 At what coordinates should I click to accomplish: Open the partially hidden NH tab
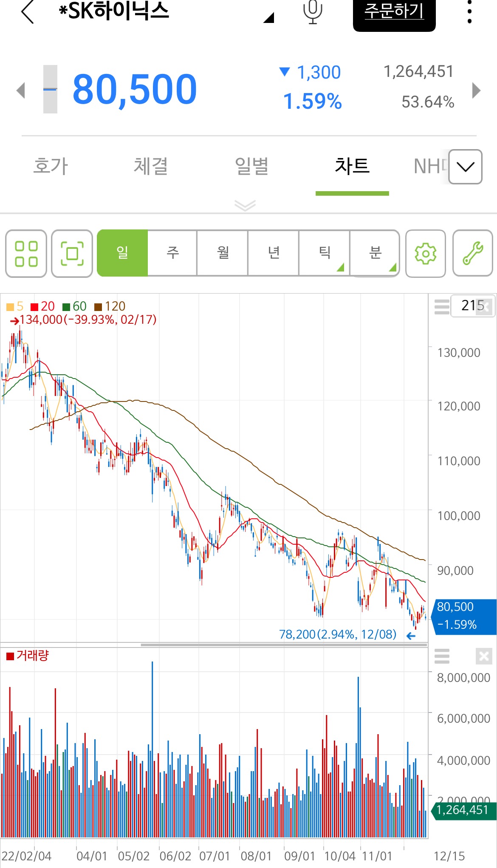click(430, 166)
